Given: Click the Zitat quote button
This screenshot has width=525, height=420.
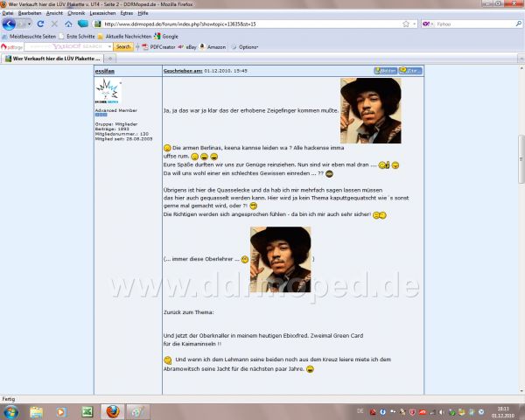Looking at the screenshot, I should [410, 70].
